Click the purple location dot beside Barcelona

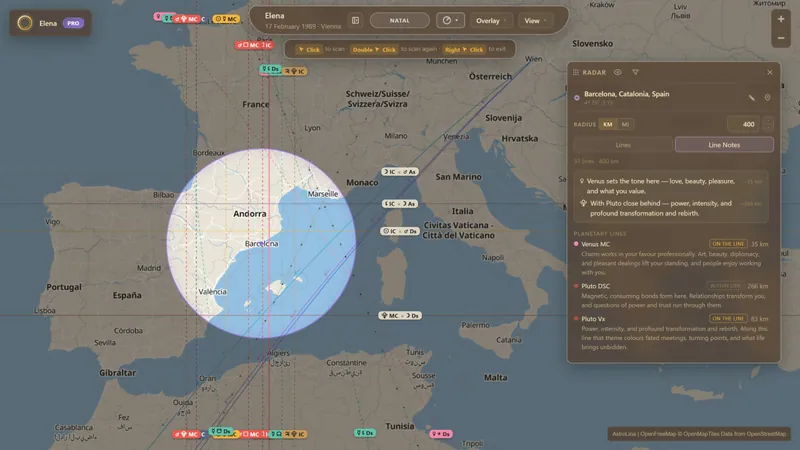[577, 97]
